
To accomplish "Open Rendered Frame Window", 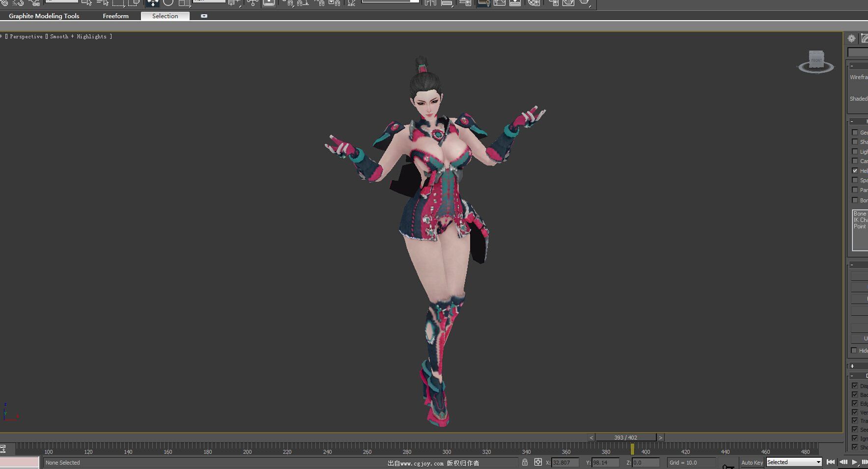I will click(569, 2).
